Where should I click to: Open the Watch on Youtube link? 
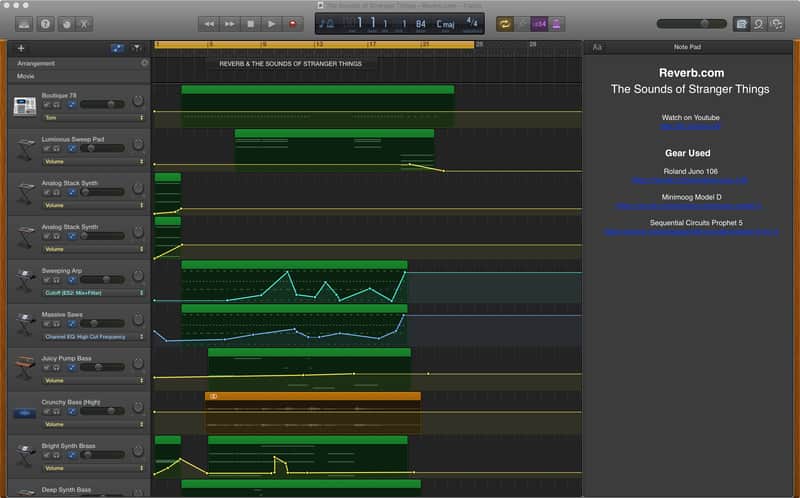click(690, 126)
